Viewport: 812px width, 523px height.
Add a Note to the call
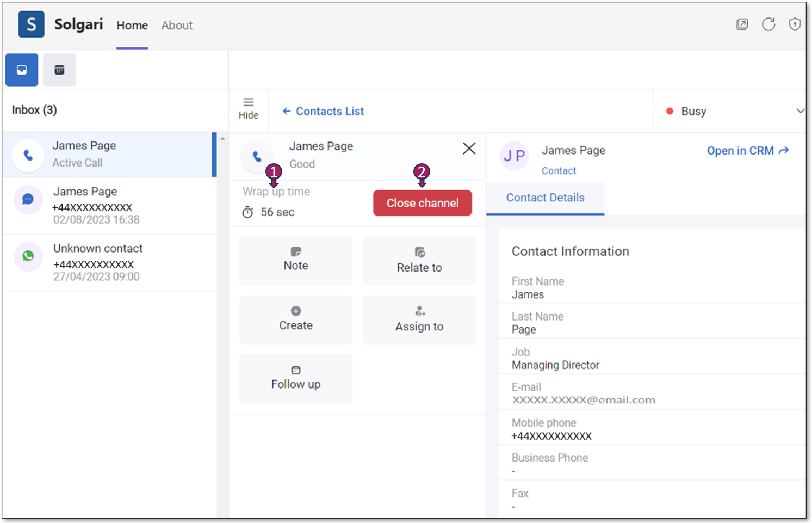coord(296,260)
